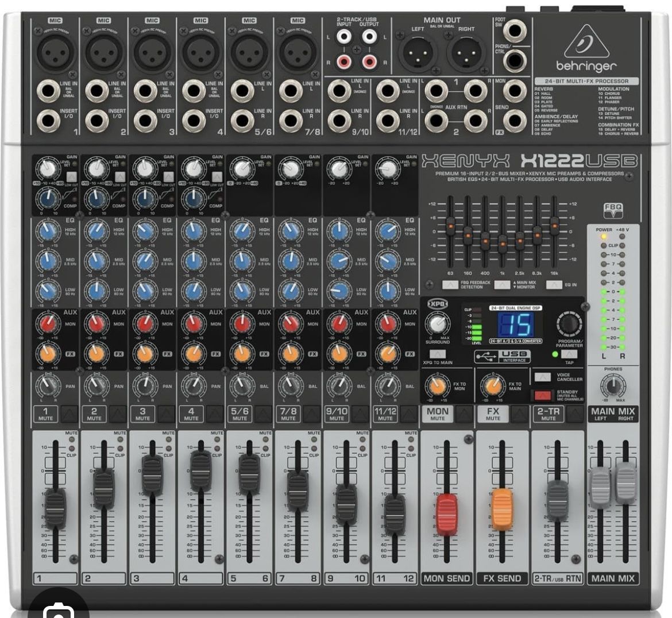Tap the TAP button to set tempo
Screen dimensions: 672x618
coord(569,355)
